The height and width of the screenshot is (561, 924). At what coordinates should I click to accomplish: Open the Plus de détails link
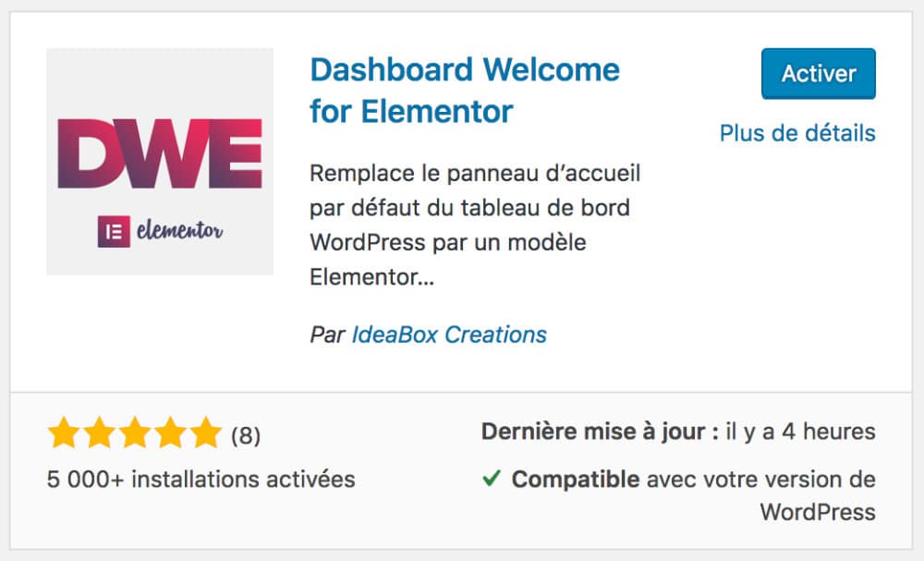796,133
